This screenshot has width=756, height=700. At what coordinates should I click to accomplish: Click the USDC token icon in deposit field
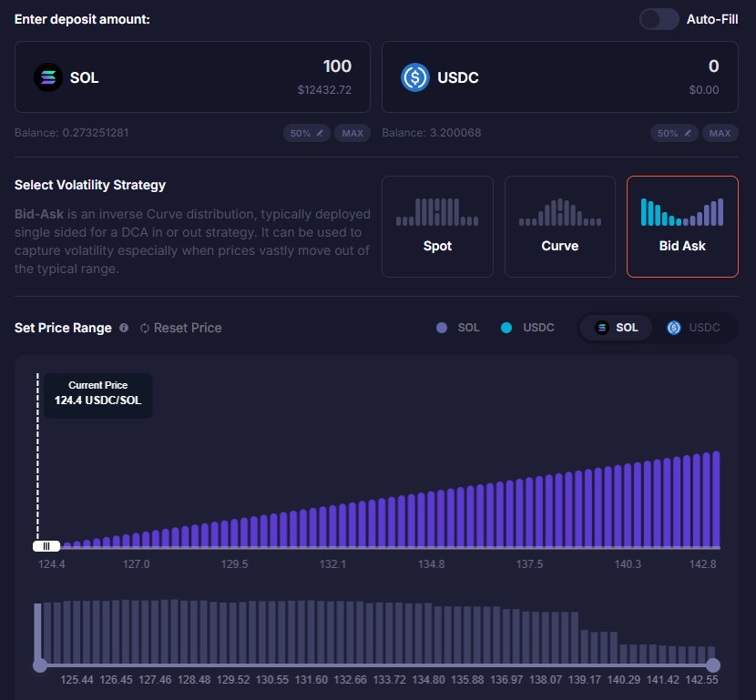[415, 77]
